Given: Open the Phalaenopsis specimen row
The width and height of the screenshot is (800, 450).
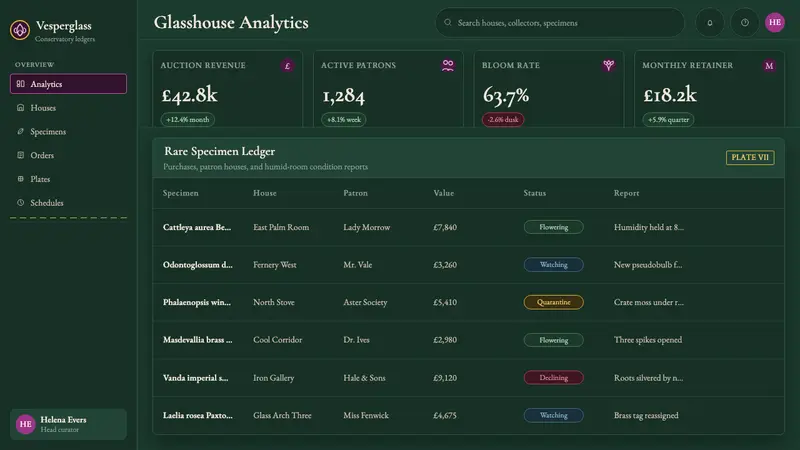Looking at the screenshot, I should point(468,302).
